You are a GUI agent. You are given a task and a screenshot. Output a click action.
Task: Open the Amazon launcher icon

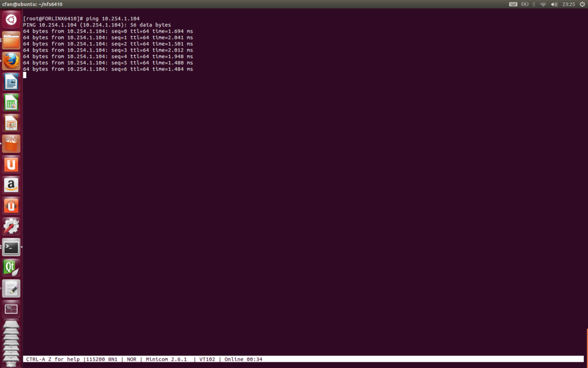(x=11, y=185)
